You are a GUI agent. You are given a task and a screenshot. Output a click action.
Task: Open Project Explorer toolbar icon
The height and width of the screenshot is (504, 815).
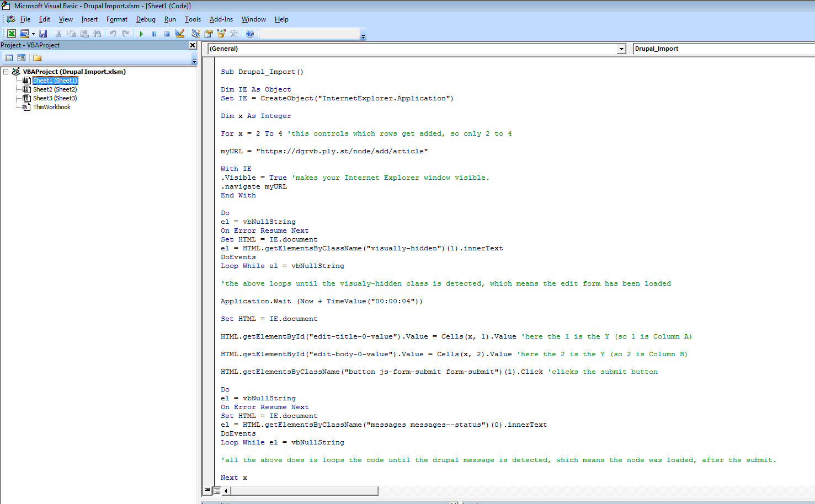tap(195, 34)
